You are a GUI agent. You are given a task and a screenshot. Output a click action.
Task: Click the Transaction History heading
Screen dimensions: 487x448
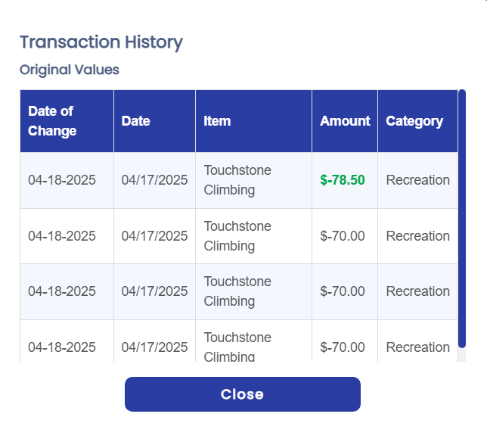click(x=101, y=42)
